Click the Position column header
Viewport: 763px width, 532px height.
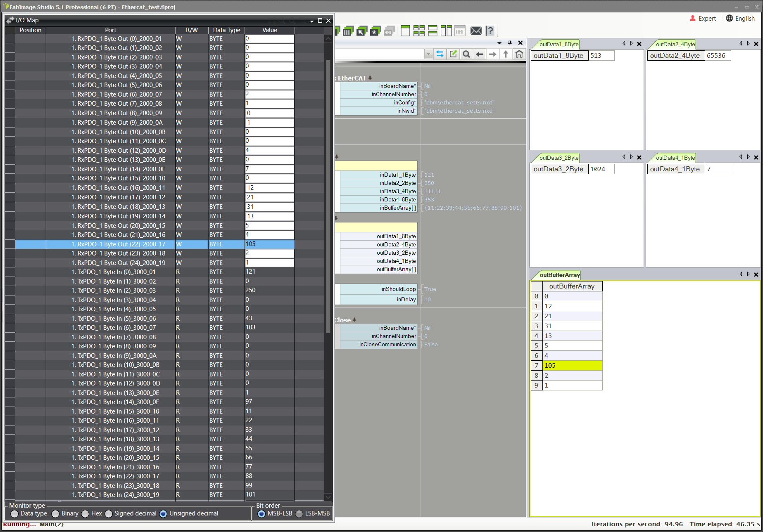coord(31,30)
